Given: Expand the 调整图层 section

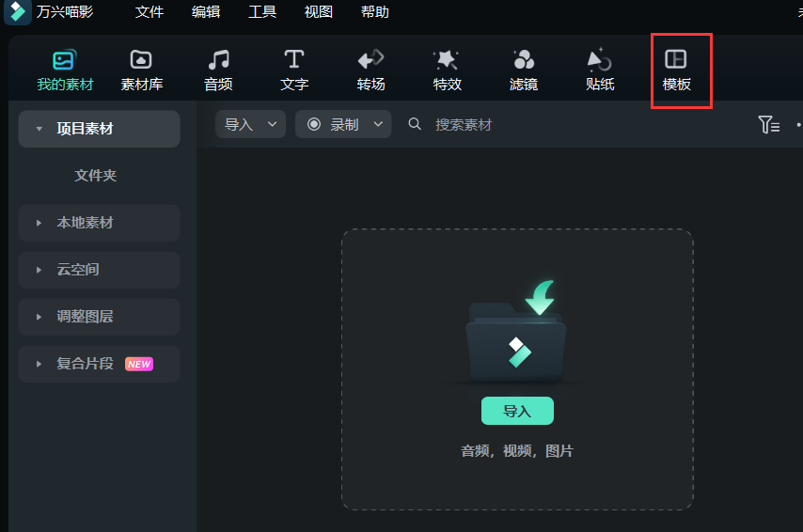Looking at the screenshot, I should click(99, 317).
